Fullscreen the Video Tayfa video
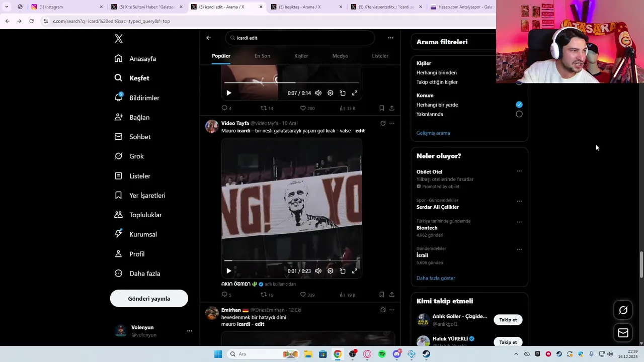The image size is (644, 362). [355, 271]
